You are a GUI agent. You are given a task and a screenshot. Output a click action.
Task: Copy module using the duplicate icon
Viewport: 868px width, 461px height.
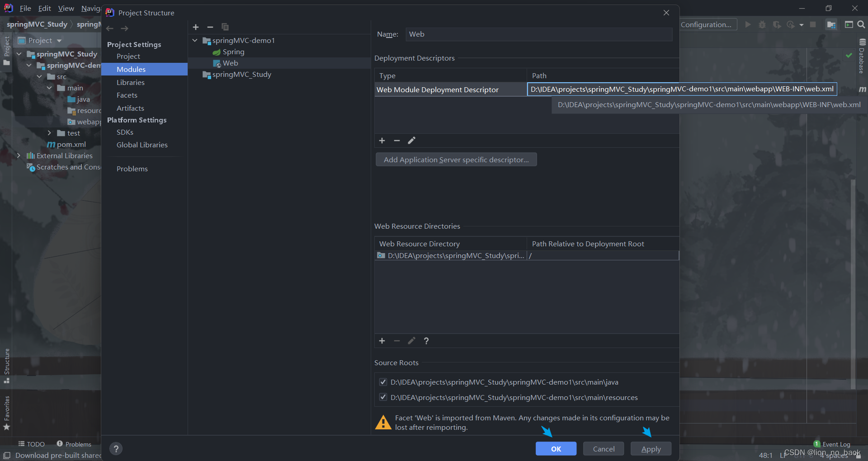(225, 27)
